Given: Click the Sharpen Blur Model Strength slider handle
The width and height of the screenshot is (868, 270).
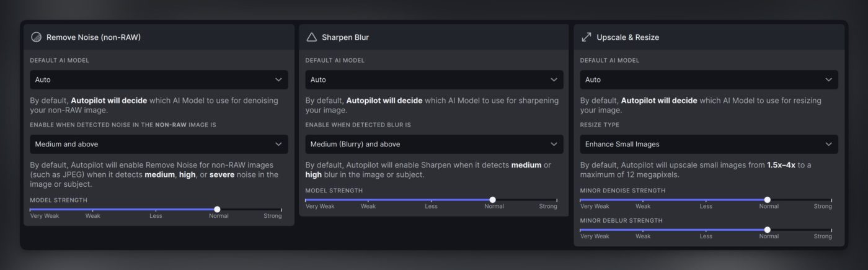Looking at the screenshot, I should (492, 200).
